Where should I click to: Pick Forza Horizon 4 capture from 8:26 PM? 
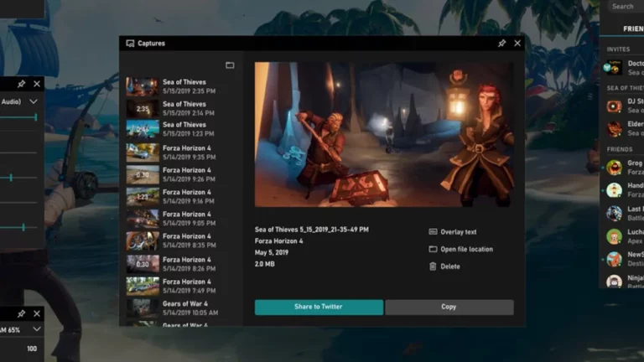pyautogui.click(x=180, y=264)
